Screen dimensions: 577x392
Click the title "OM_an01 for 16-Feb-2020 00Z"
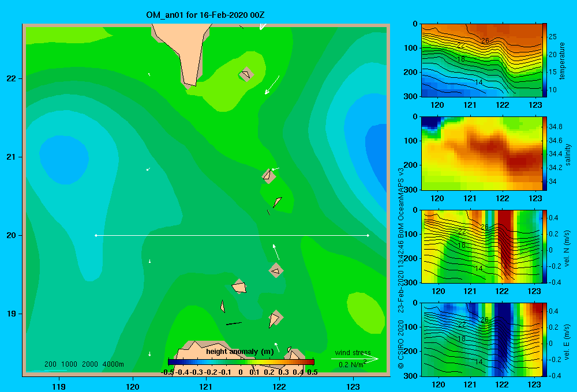click(205, 15)
